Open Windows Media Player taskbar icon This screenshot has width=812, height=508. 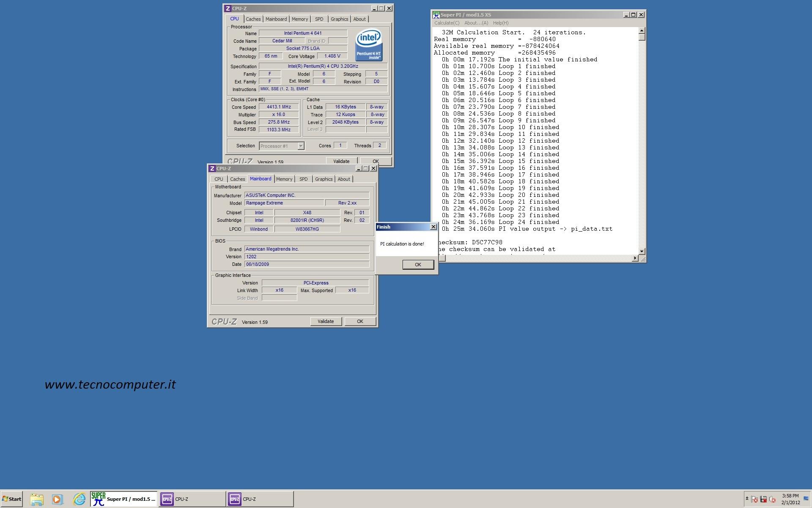(58, 499)
